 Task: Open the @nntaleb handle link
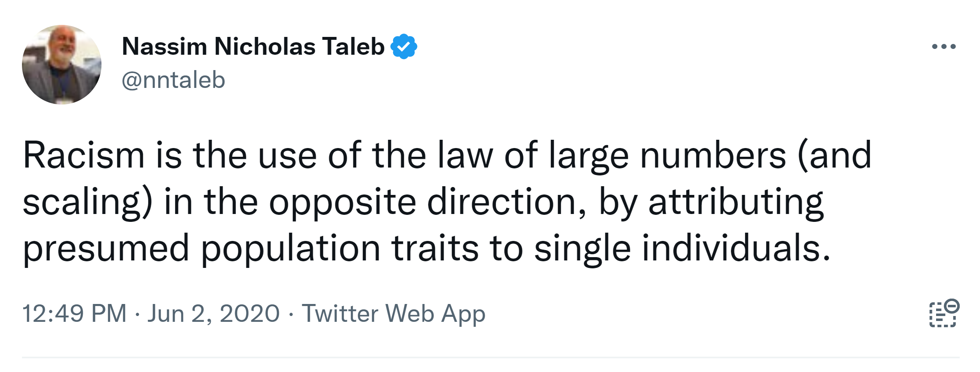pyautogui.click(x=173, y=80)
